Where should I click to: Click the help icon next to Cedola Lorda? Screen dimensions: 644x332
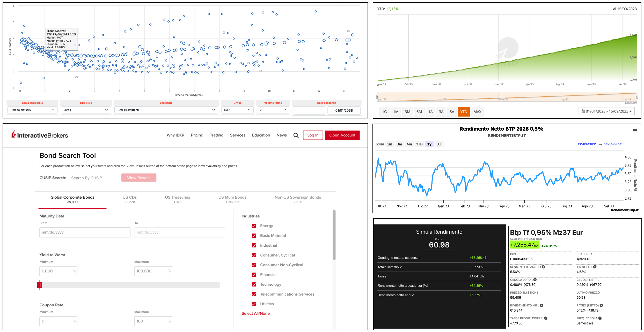pyautogui.click(x=535, y=280)
